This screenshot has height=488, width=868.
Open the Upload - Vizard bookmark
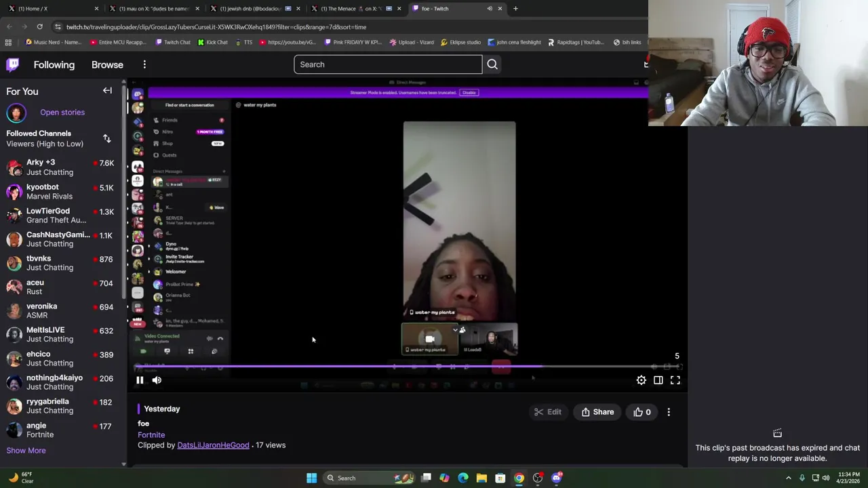pyautogui.click(x=412, y=42)
